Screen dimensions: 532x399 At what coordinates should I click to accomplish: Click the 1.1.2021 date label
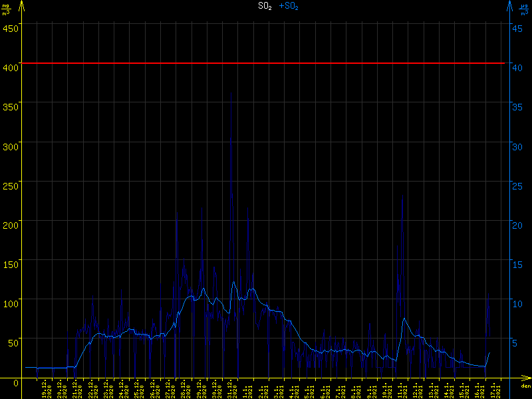[x=247, y=389]
